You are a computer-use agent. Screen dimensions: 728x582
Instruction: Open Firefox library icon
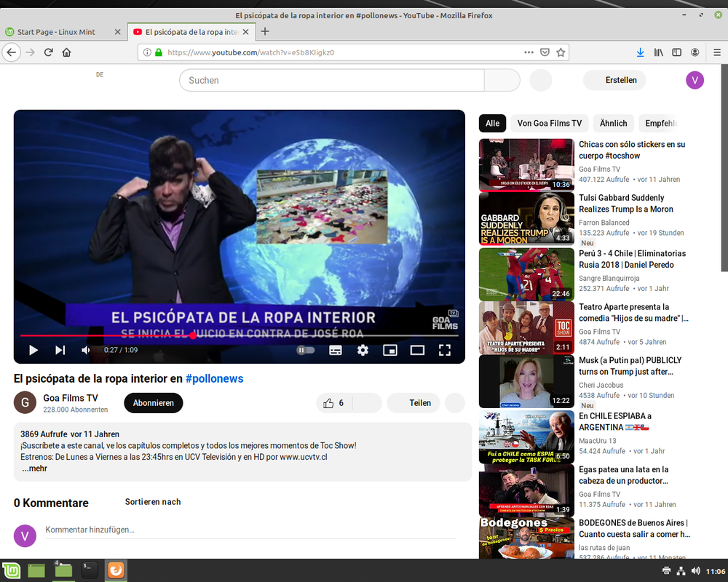pyautogui.click(x=659, y=52)
